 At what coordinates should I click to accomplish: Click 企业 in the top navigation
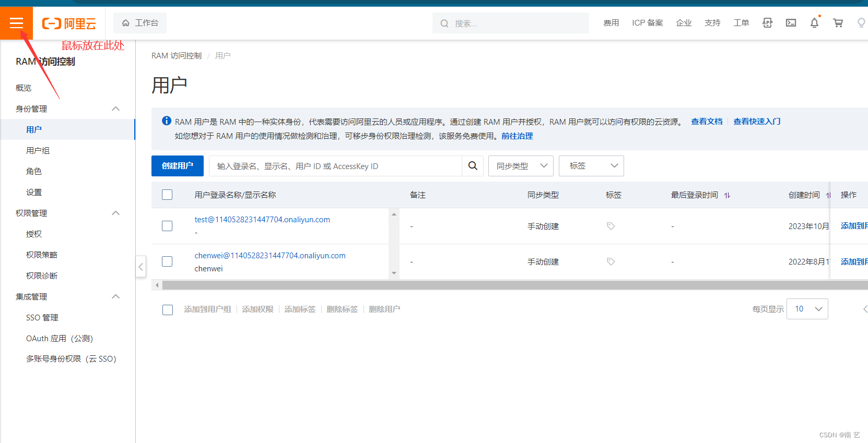point(684,23)
